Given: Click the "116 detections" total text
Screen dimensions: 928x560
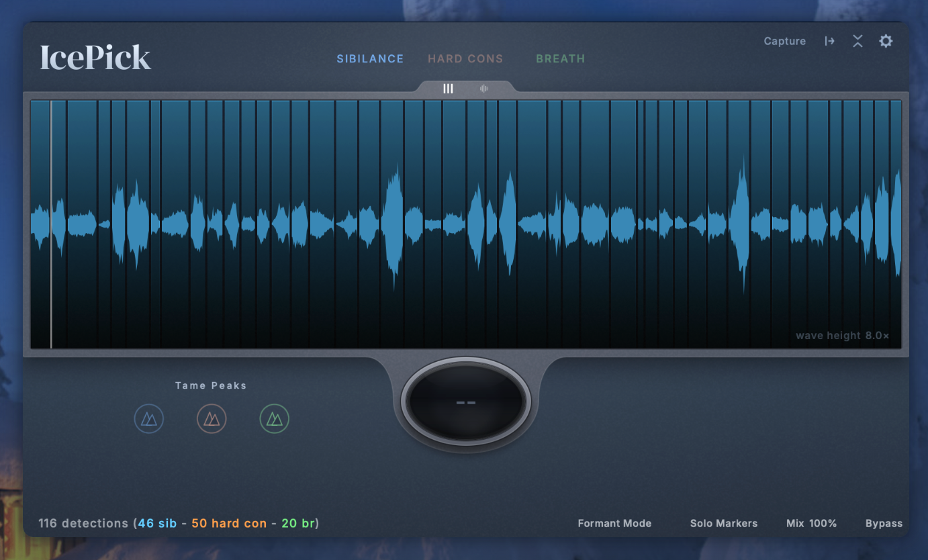Looking at the screenshot, I should point(83,523).
